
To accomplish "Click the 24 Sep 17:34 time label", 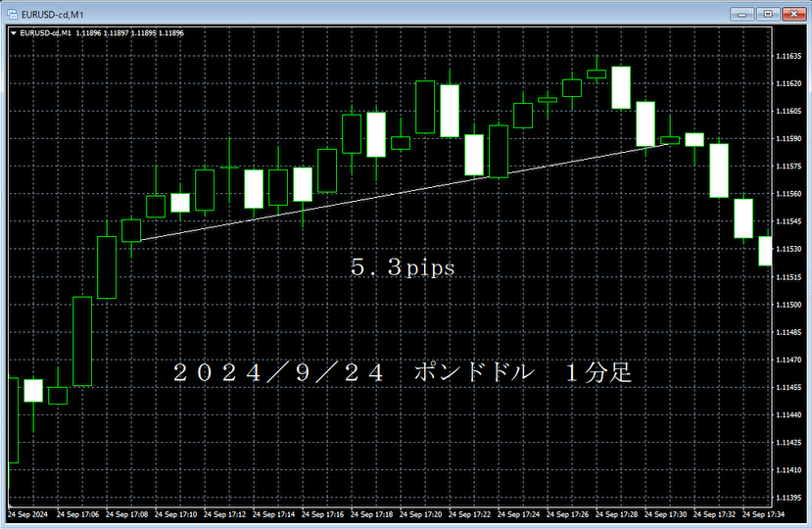I will click(x=765, y=514).
